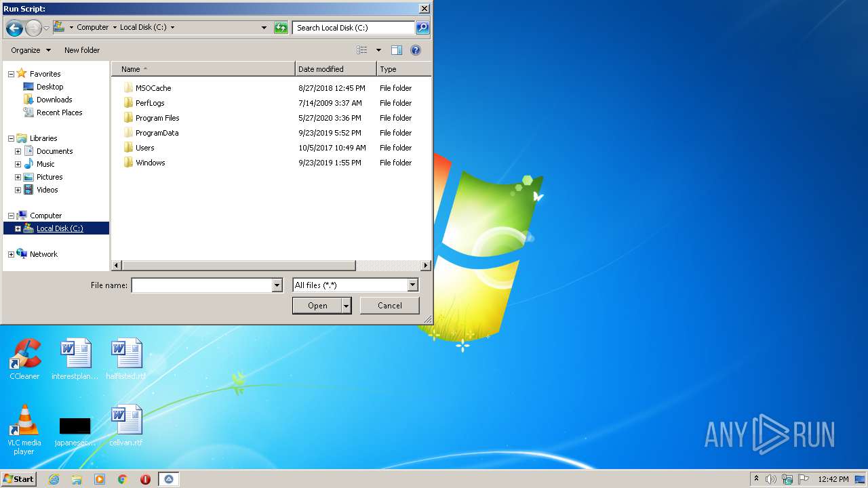Click Computer in the address breadcrumb

coord(93,28)
